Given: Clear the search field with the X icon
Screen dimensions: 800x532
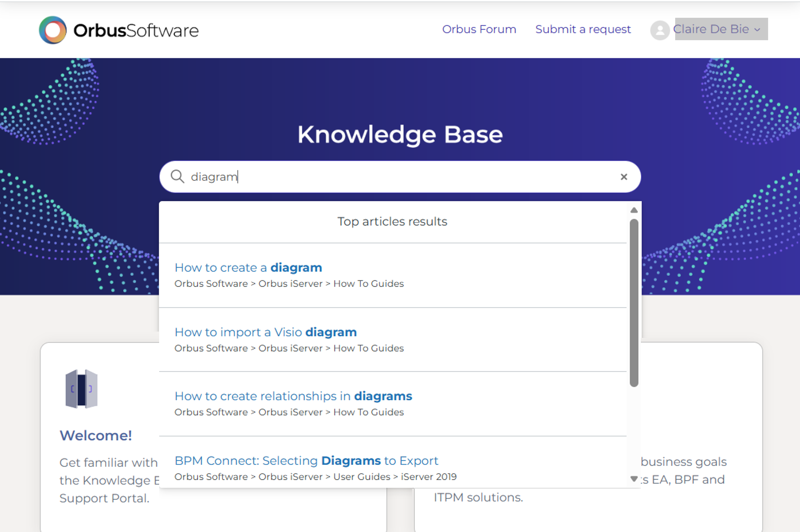Looking at the screenshot, I should 624,177.
